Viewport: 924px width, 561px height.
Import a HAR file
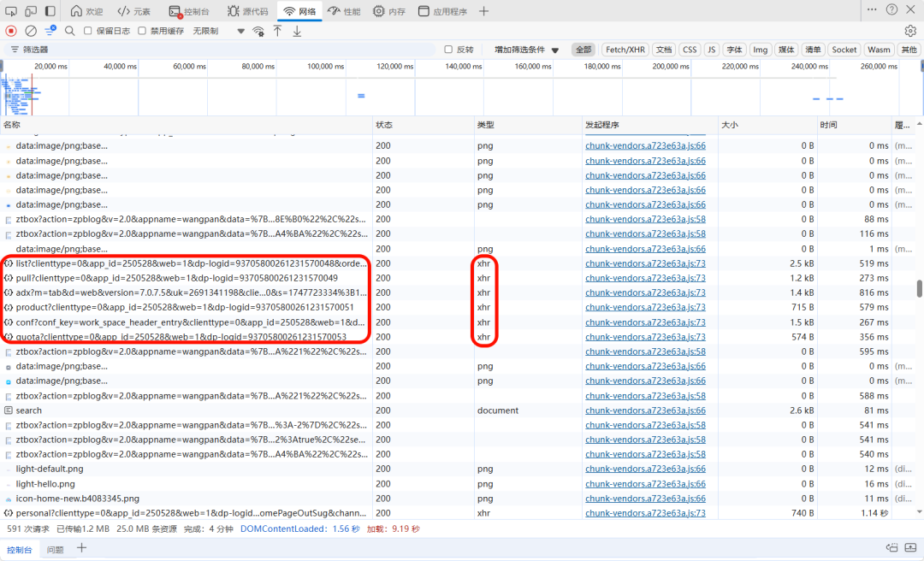coord(276,30)
